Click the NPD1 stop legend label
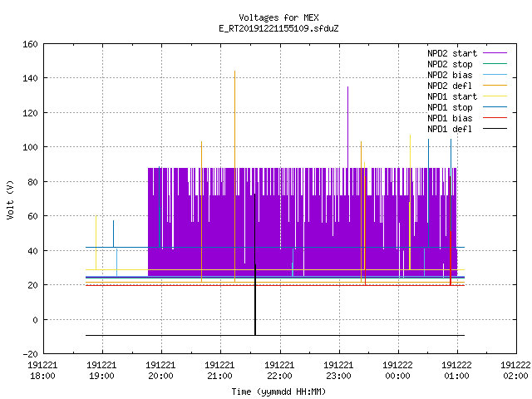The height and width of the screenshot is (399, 532). point(450,107)
